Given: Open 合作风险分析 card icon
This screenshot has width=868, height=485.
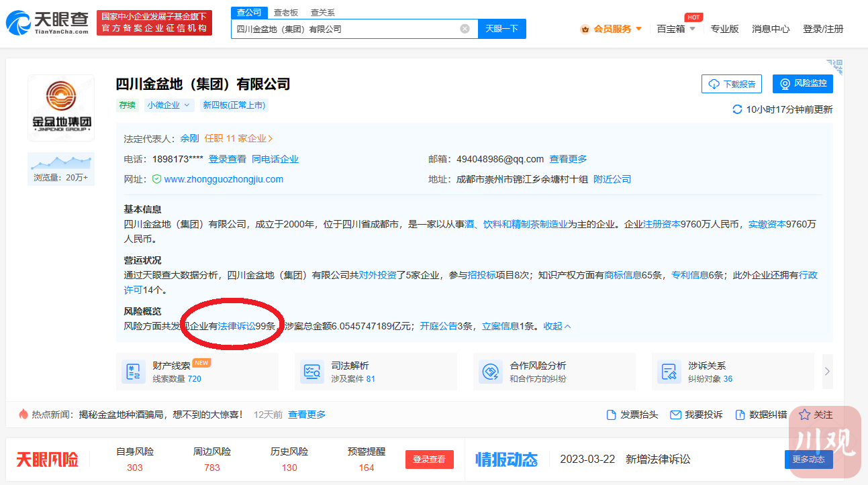Looking at the screenshot, I should [490, 372].
